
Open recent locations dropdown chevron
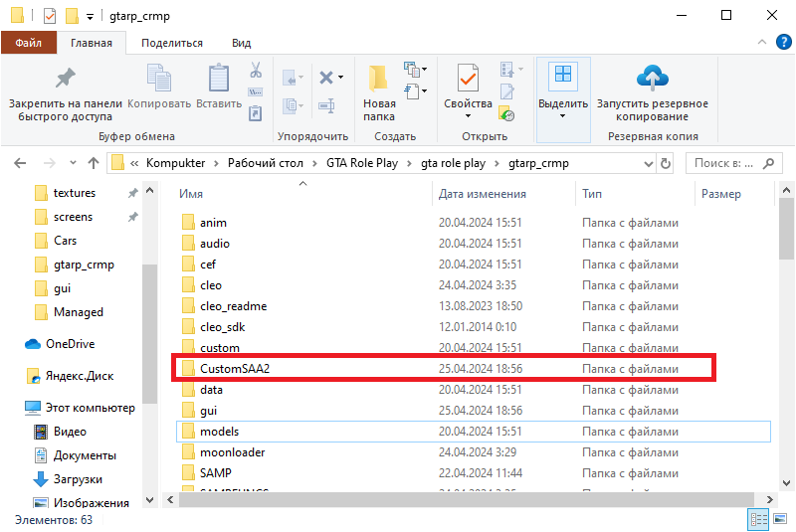[73, 163]
